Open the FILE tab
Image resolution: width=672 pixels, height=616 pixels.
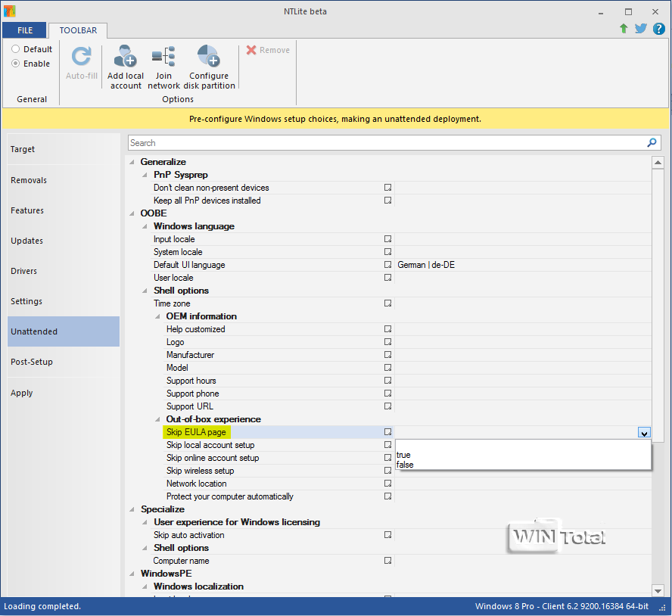click(x=24, y=30)
